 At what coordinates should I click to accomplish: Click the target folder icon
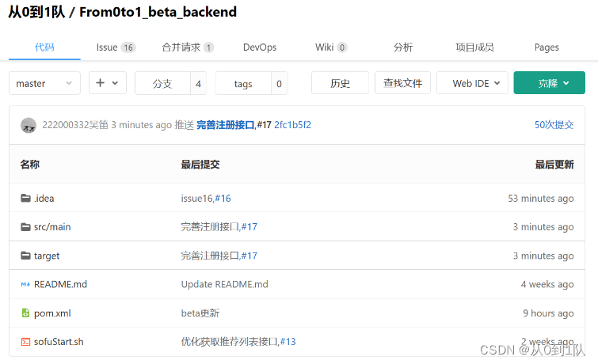[25, 256]
